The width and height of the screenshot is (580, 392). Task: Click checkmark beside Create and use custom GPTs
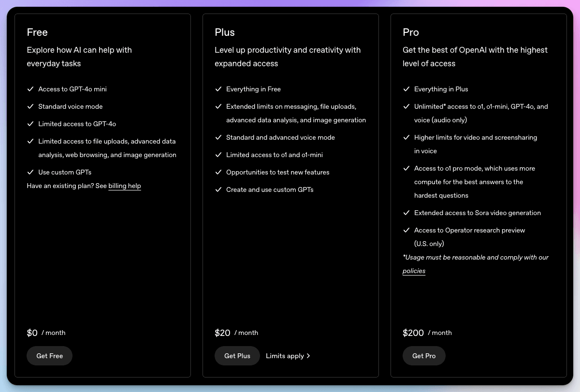[218, 189]
